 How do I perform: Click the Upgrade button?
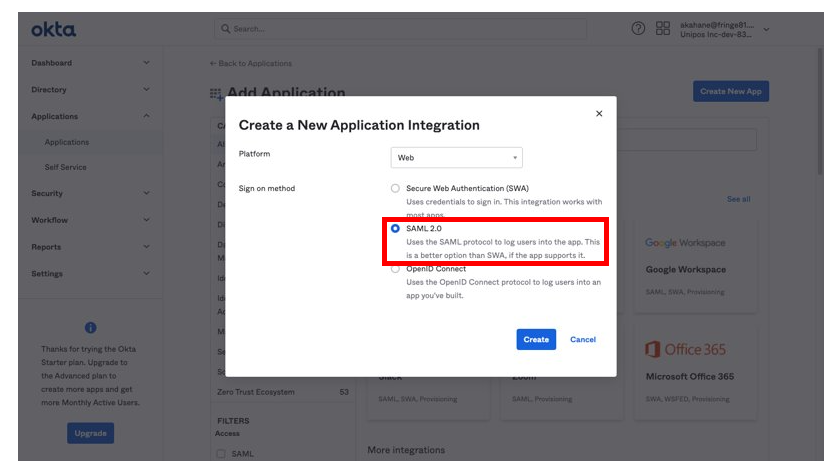click(90, 433)
